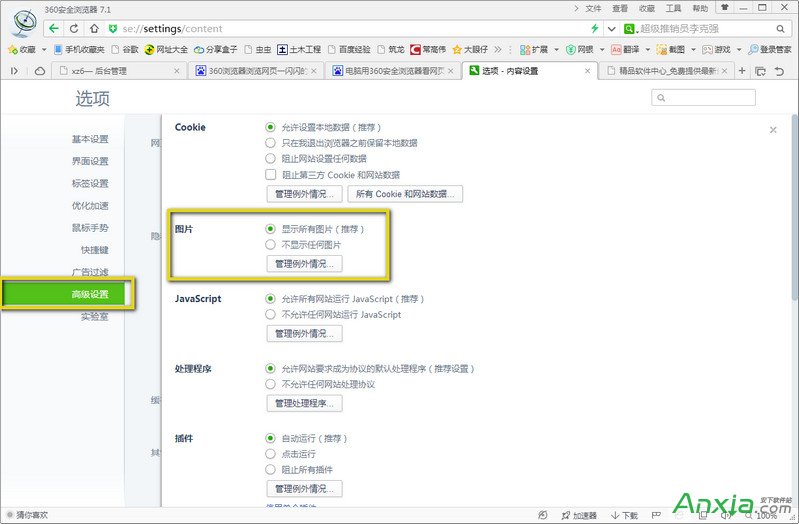Click the search magnifier in search box
799x524 pixels.
[x=780, y=29]
